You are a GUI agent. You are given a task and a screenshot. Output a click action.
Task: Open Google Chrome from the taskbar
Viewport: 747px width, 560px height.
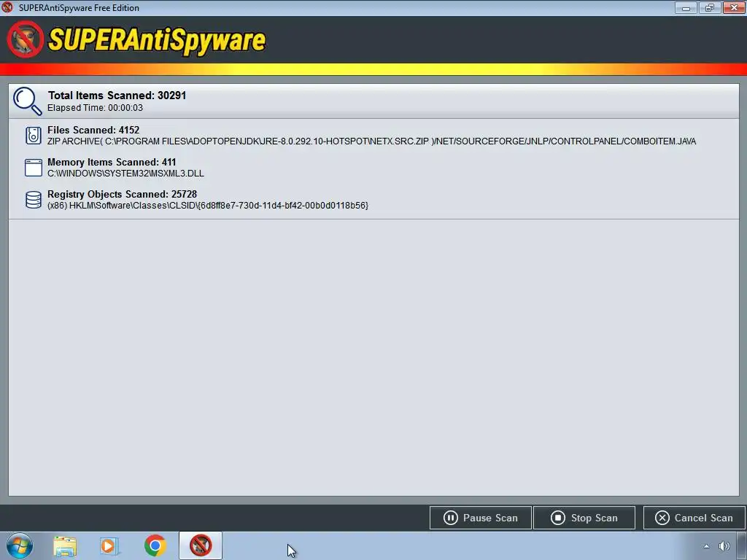tap(155, 545)
